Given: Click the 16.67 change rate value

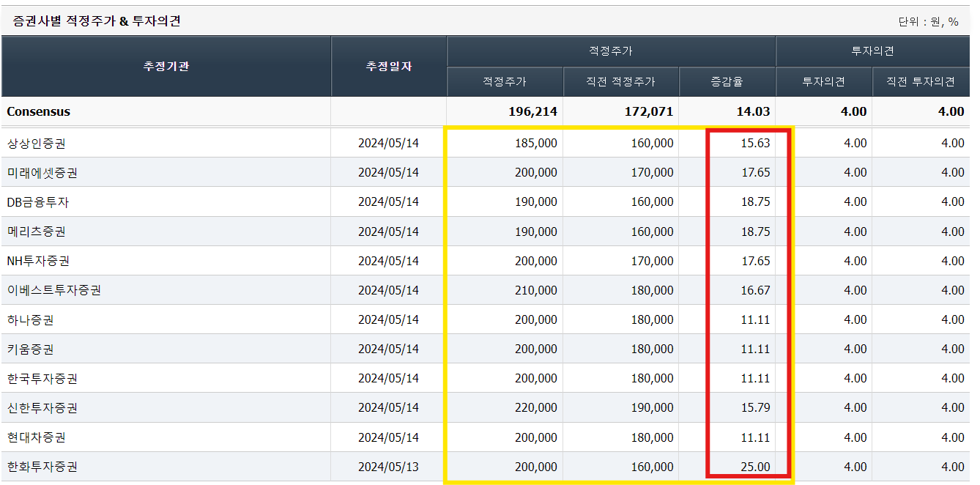Looking at the screenshot, I should click(756, 290).
